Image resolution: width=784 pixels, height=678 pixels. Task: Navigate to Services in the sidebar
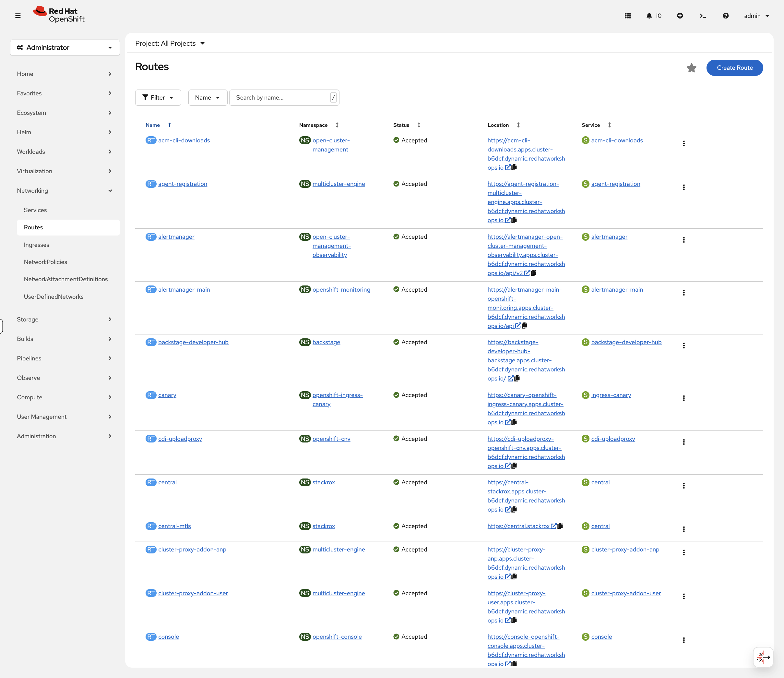[35, 210]
